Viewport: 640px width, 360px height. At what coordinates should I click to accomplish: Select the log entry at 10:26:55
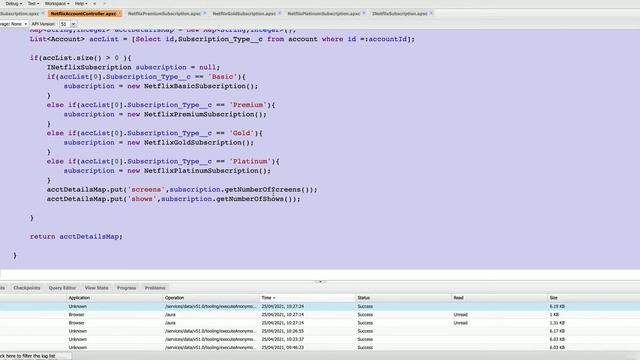point(320,331)
